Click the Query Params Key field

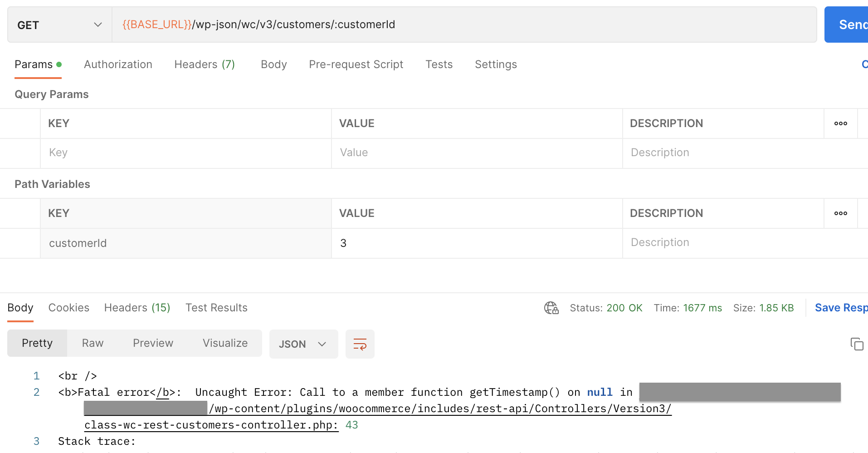(186, 153)
